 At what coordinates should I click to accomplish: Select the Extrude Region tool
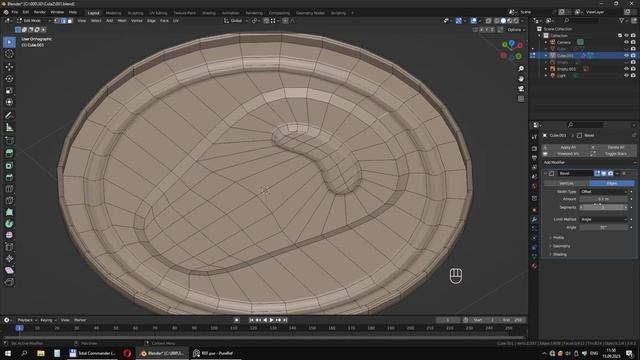pos(9,153)
